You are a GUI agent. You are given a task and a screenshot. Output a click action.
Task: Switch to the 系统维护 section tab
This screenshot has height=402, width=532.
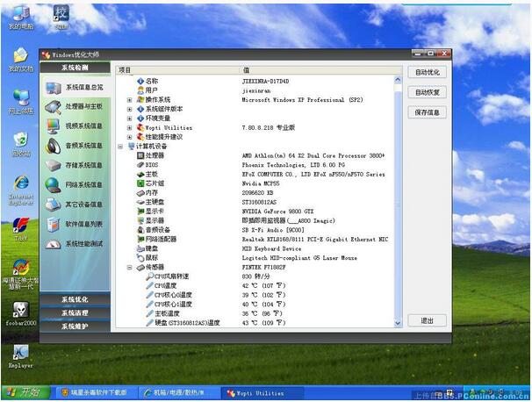[75, 327]
